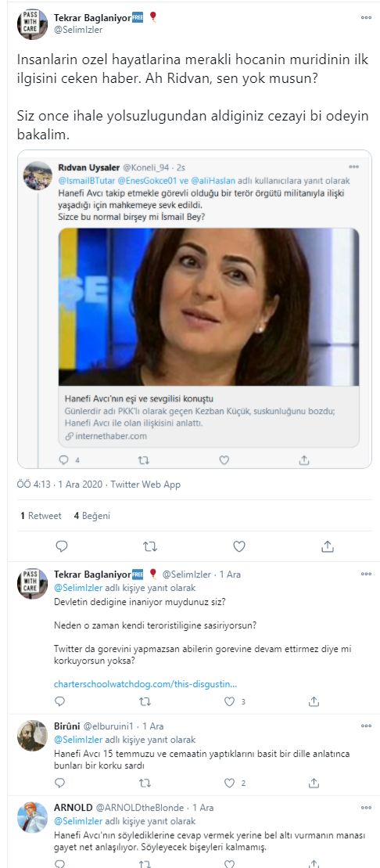380x868 pixels.
Task: Retweet the main tweet by Tekrar Baglaniyor
Action: 150,546
